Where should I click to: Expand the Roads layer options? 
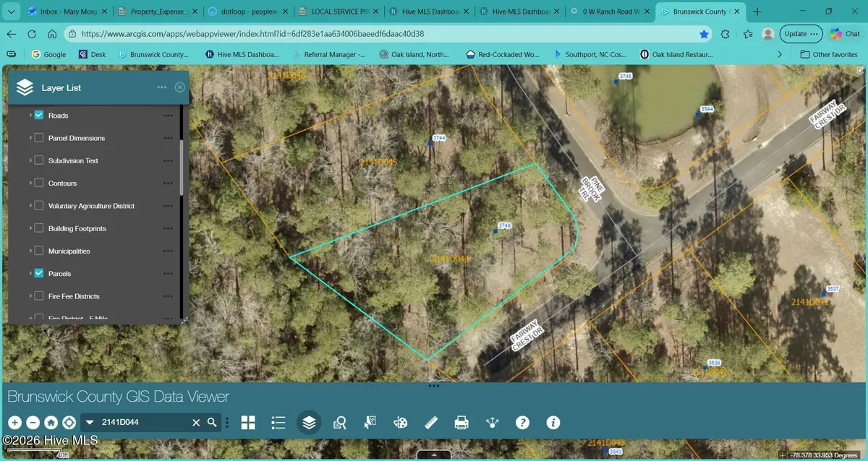click(x=168, y=115)
